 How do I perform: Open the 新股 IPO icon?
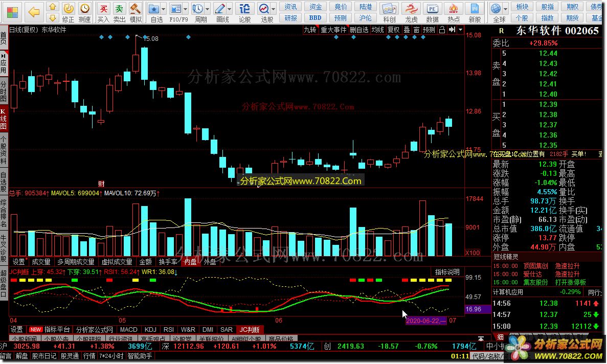475,12
